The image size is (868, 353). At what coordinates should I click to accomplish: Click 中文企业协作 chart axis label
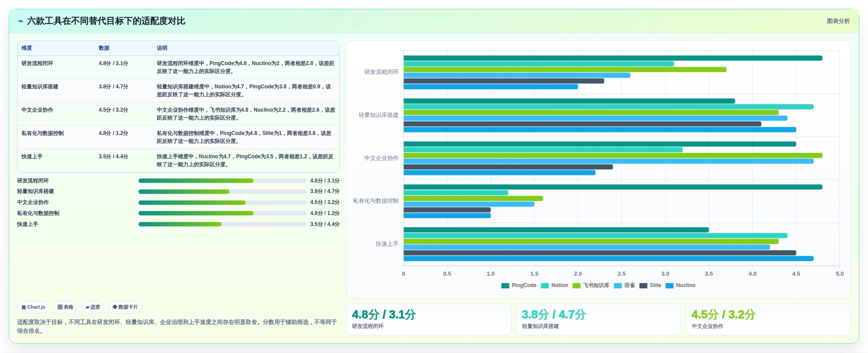(x=381, y=158)
